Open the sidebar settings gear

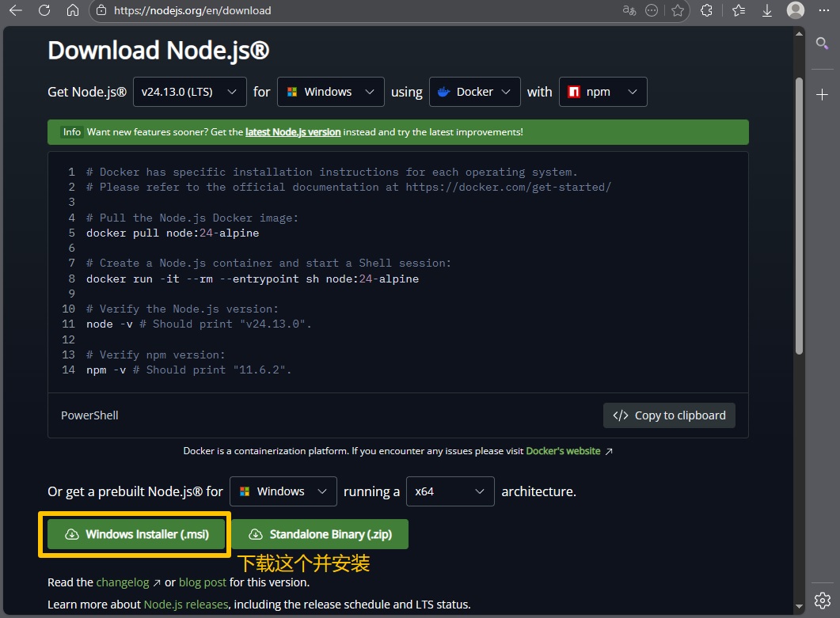[x=823, y=599]
